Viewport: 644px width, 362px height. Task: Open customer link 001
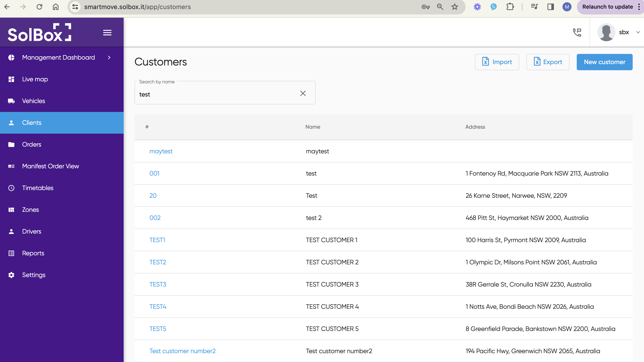pyautogui.click(x=154, y=173)
